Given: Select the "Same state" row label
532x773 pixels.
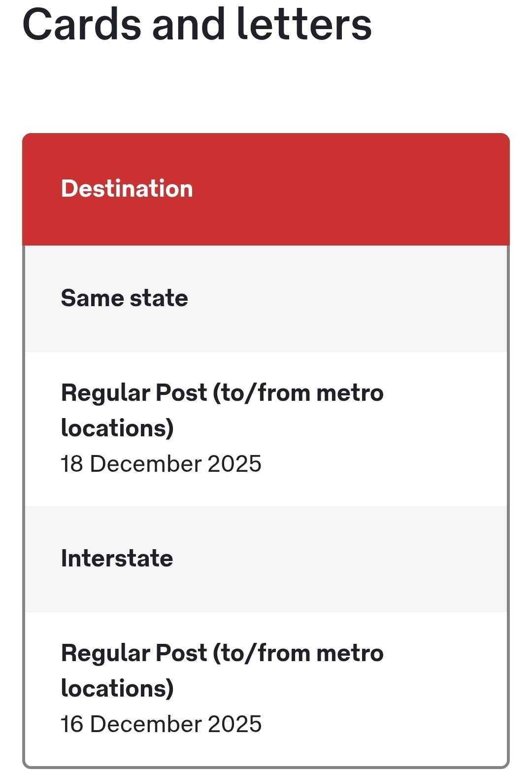Looking at the screenshot, I should click(x=124, y=298).
